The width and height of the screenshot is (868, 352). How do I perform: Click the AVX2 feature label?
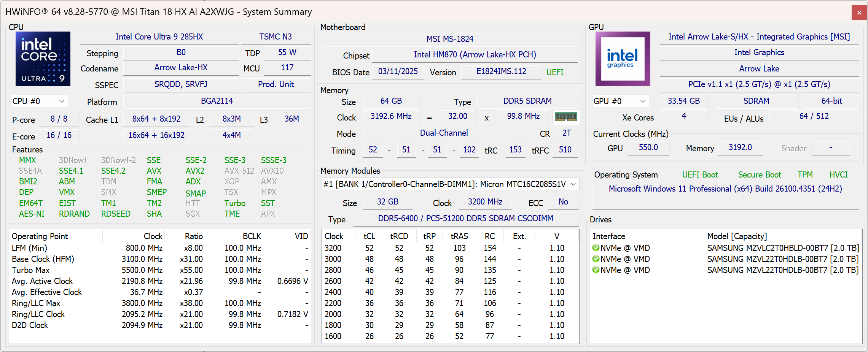coord(195,171)
